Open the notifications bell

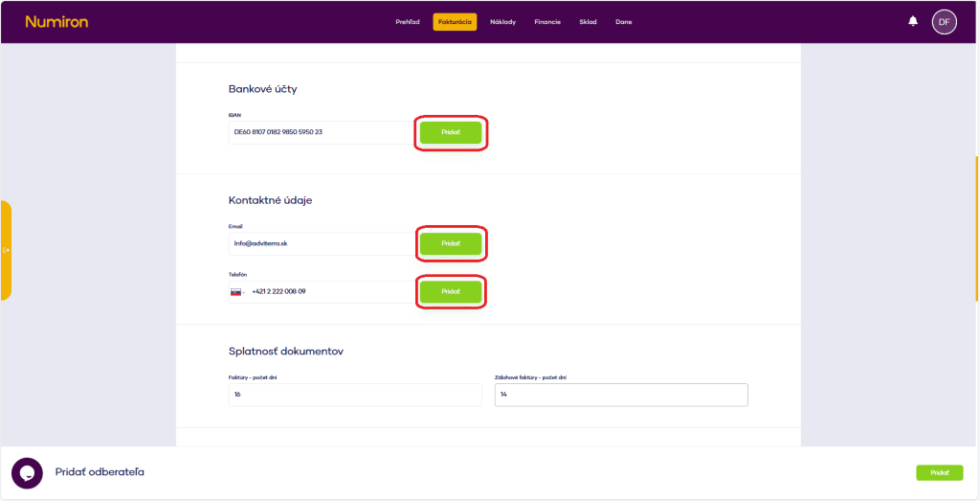[x=913, y=21]
